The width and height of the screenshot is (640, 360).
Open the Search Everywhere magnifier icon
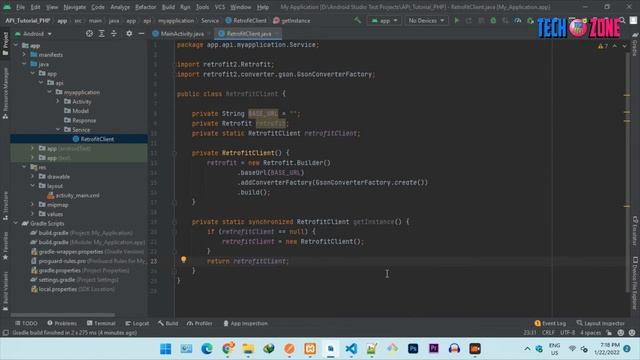pyautogui.click(x=622, y=20)
